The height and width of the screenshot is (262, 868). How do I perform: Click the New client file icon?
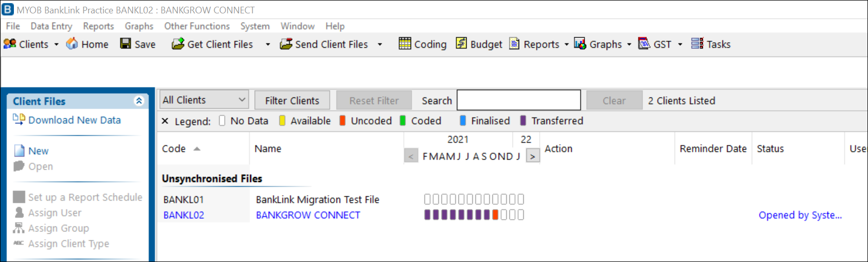click(x=20, y=151)
